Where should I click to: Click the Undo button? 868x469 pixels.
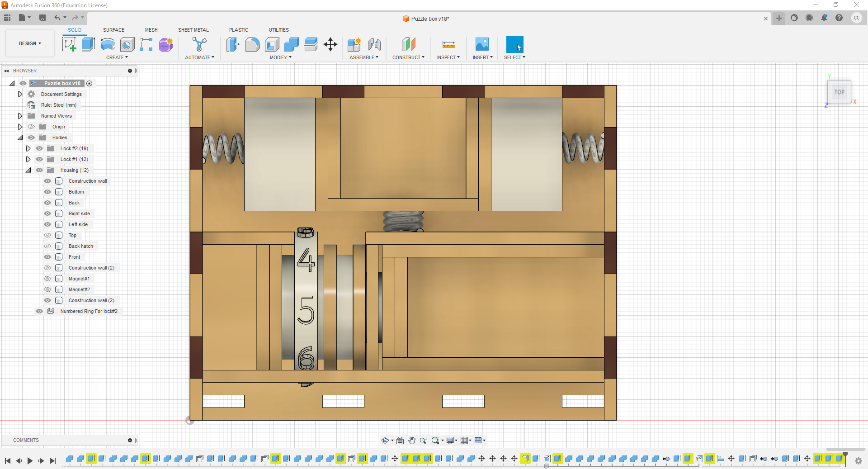coord(57,18)
